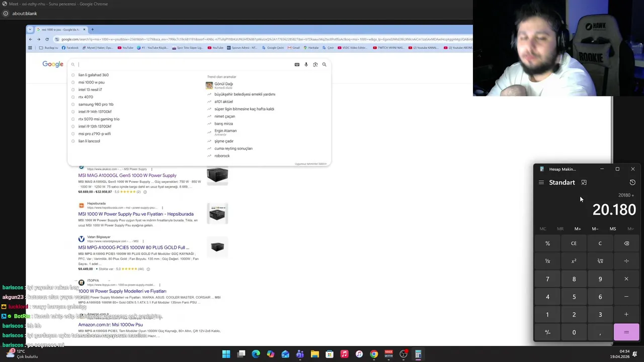This screenshot has width=644, height=362.
Task: Click the square root key
Action: pyautogui.click(x=600, y=261)
